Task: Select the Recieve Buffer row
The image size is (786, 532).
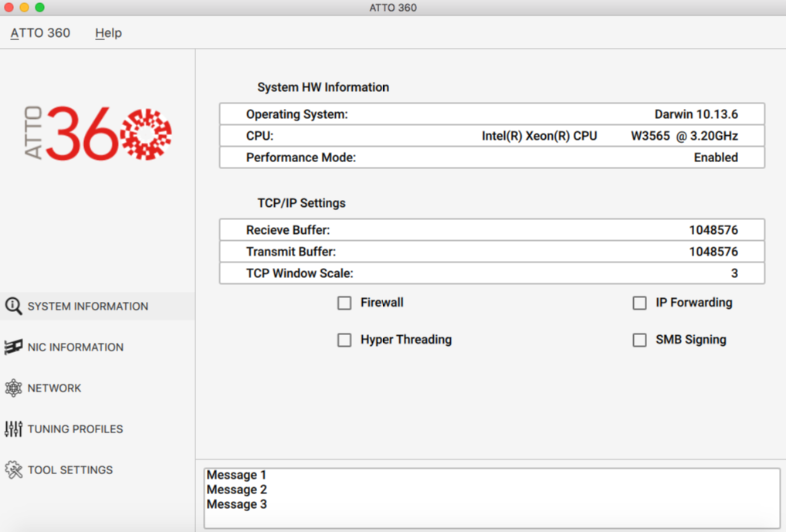Action: coord(492,230)
